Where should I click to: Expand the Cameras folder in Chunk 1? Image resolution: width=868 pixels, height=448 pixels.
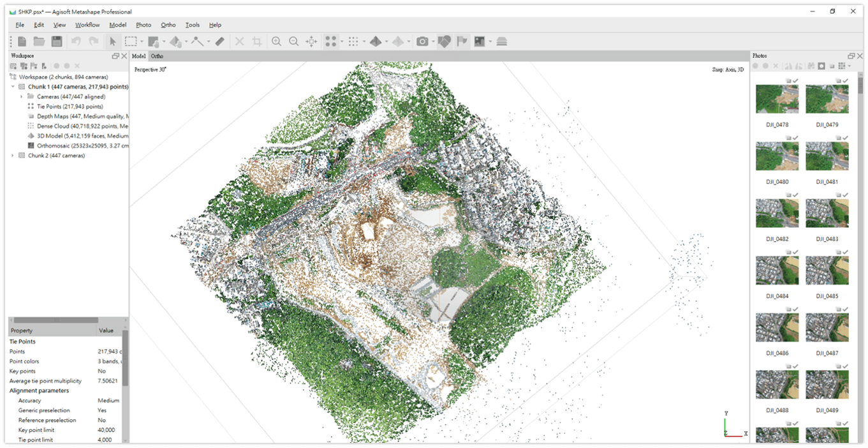coord(22,97)
